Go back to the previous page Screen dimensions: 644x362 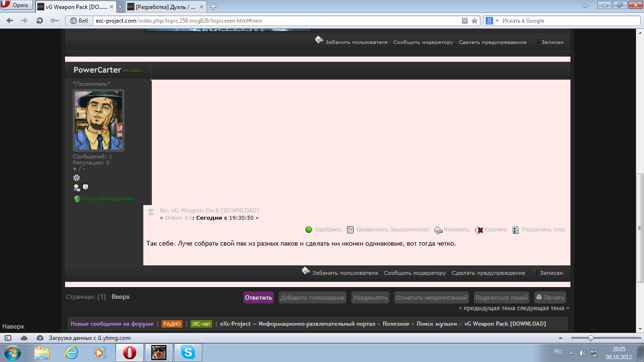click(10, 21)
